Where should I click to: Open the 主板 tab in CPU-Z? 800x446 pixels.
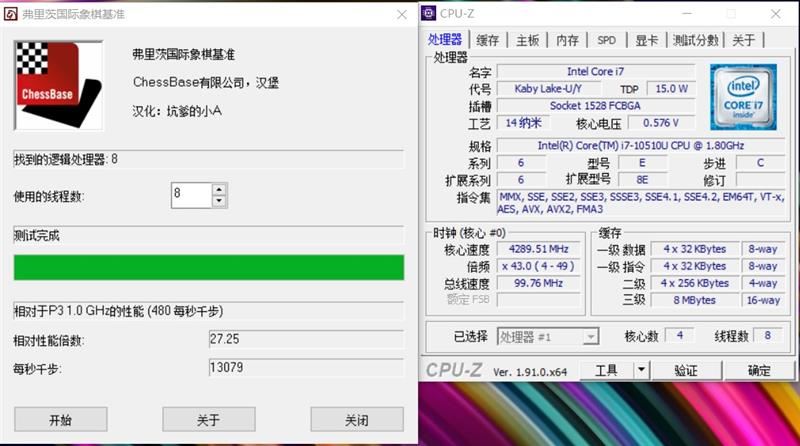coord(528,40)
